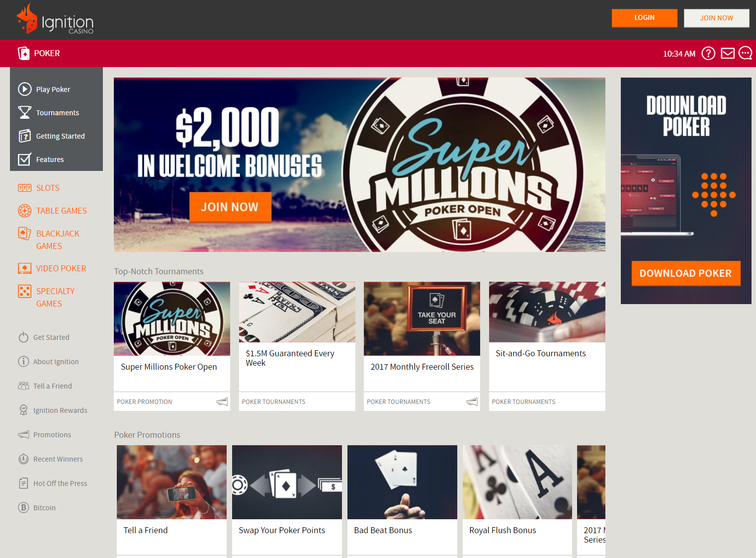Open the Sit-and-Go Tournaments card

tap(547, 346)
